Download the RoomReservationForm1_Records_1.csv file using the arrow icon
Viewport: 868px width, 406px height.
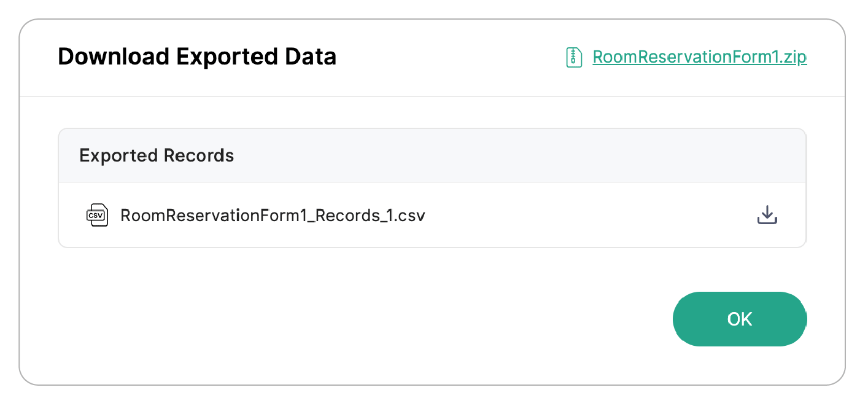(x=767, y=215)
